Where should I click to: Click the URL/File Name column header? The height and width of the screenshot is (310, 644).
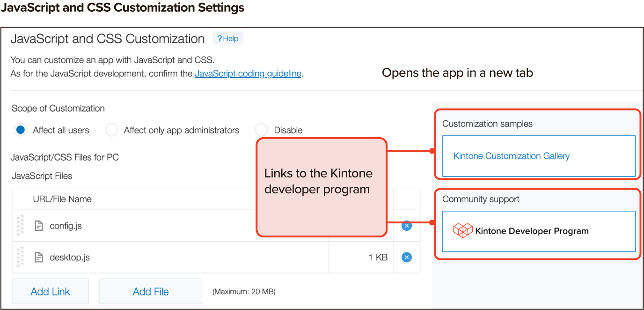(62, 199)
